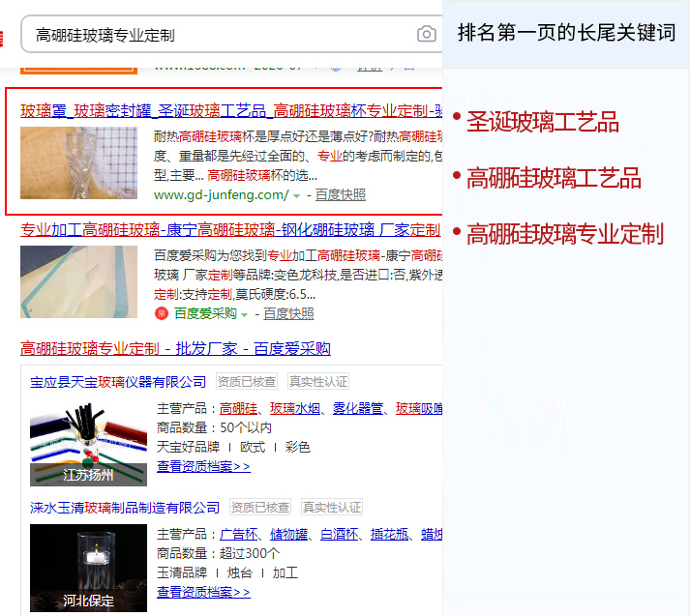Click the green 百度爱采购 source link

tap(205, 313)
